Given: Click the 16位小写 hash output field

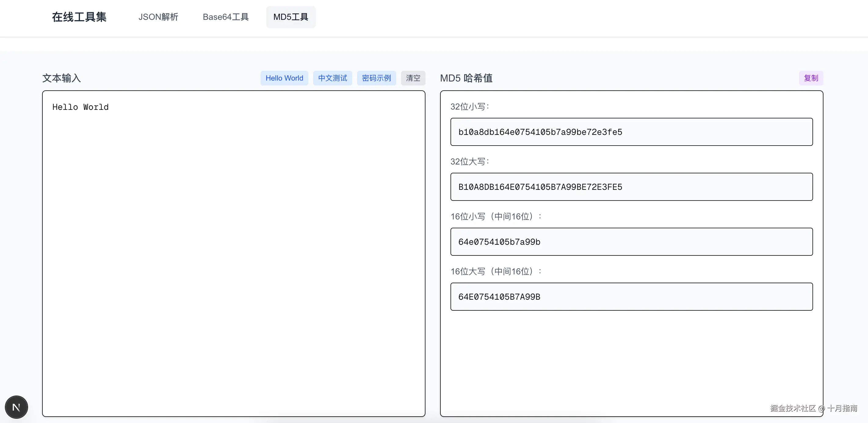Looking at the screenshot, I should click(631, 242).
